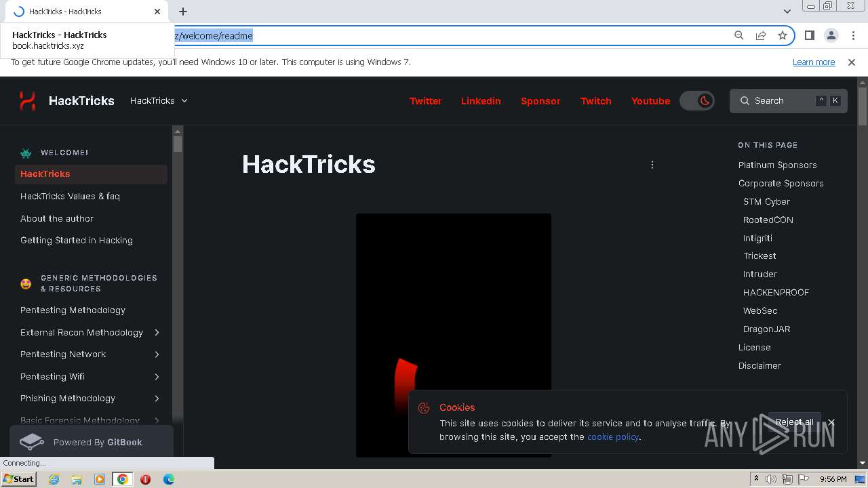Click the taskbar clock
Image resolution: width=868 pixels, height=488 pixels.
833,479
